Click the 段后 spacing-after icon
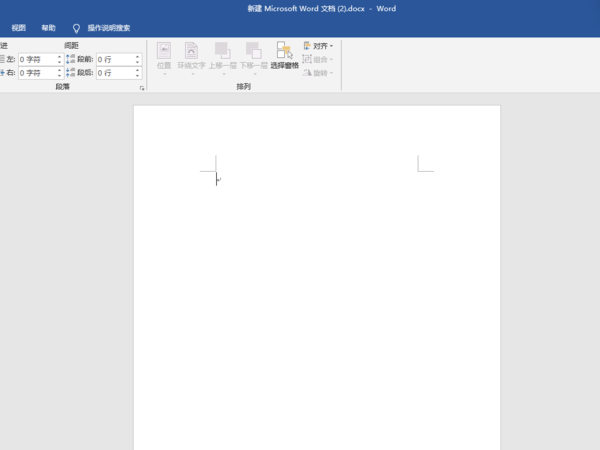Viewport: 600px width, 450px height. [70, 72]
